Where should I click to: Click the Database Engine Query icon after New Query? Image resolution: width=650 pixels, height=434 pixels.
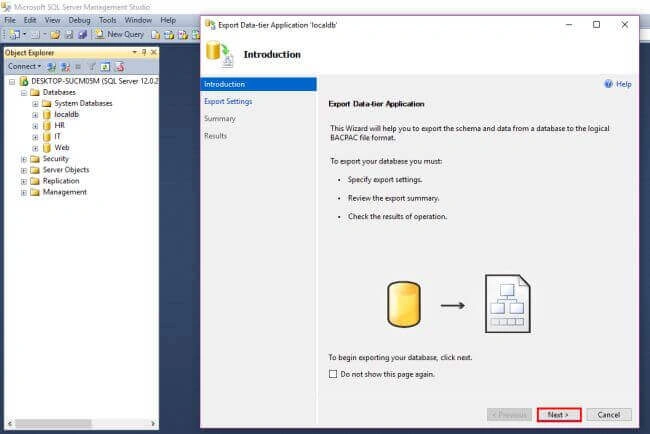pos(155,34)
